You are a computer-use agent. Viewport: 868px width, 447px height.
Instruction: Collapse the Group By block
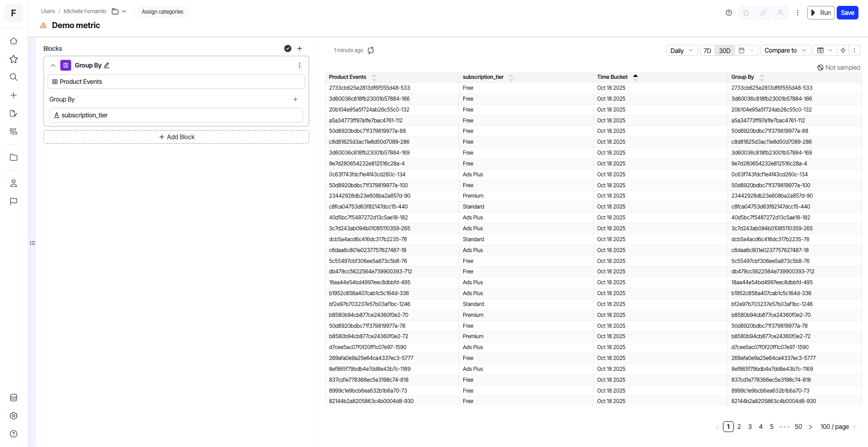tap(53, 65)
